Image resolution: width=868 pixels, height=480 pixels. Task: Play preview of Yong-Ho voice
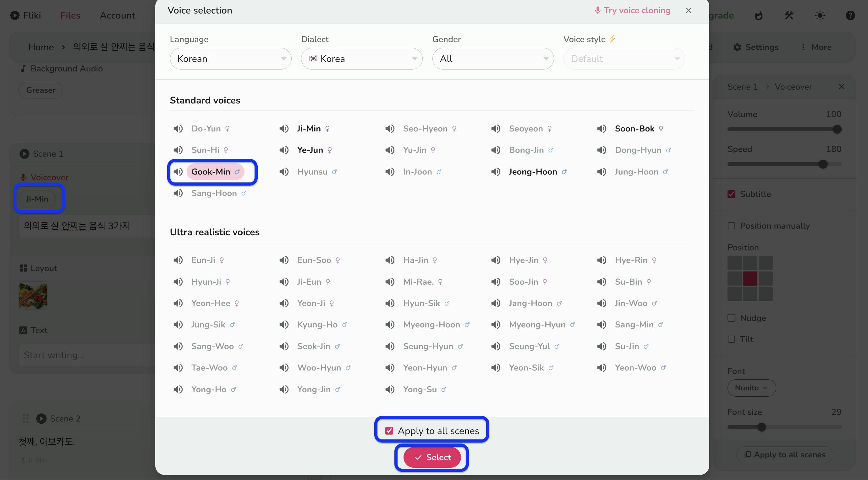click(x=178, y=389)
